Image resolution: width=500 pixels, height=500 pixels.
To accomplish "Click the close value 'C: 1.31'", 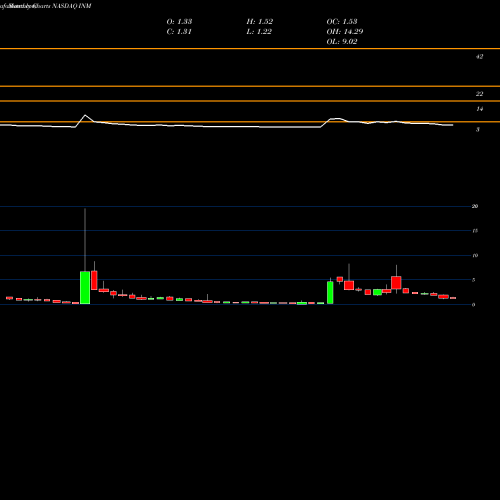I will 179,31.
